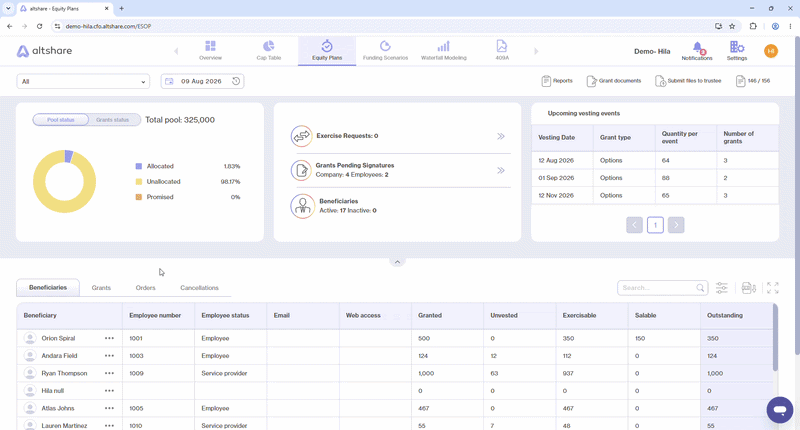
Task: Switch pool chart to Grants status
Action: (x=113, y=120)
